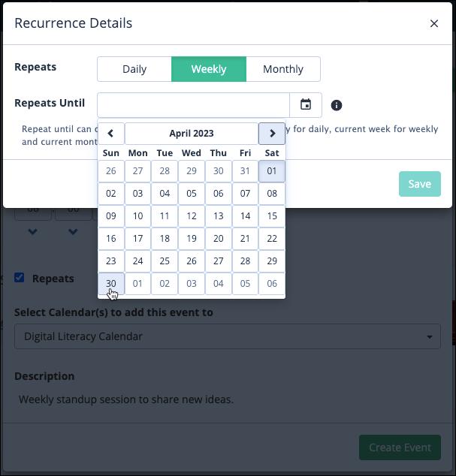Click the info icon beside Repeats Until
Screen dimensions: 456x476
[x=337, y=105]
